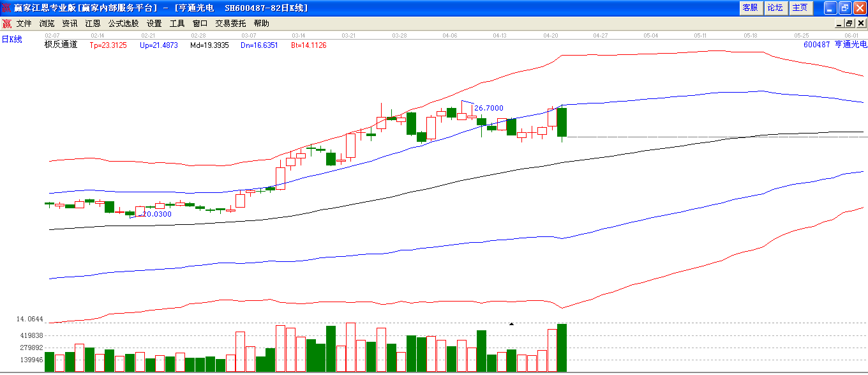Click the 客服 button
This screenshot has height=375, width=868.
point(751,8)
